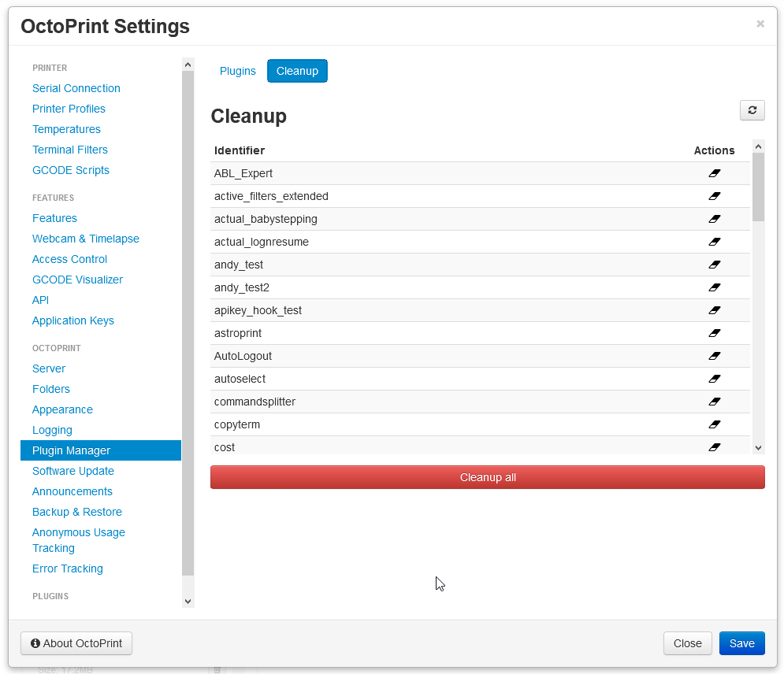Select Plugin Manager in sidebar
The image size is (784, 674).
click(101, 450)
